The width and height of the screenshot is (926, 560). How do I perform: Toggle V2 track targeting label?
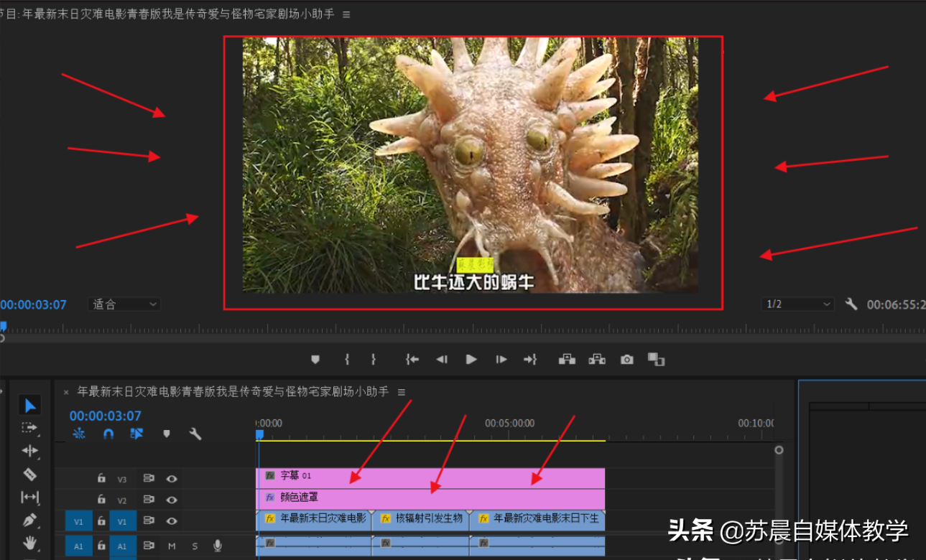122,500
